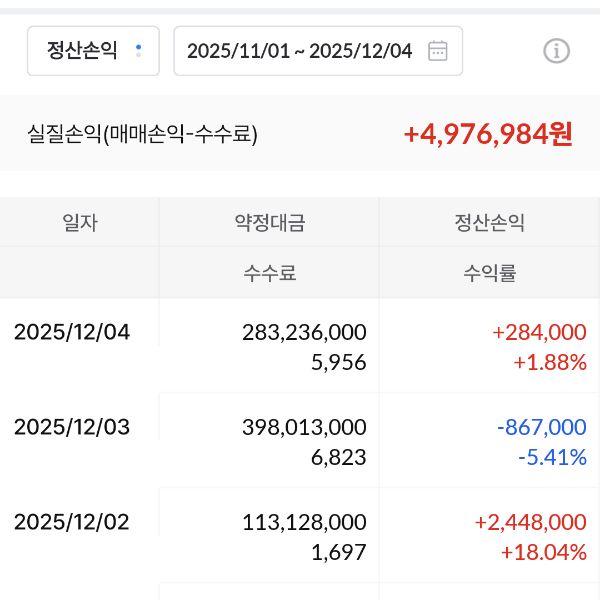Click the 약정대금 column header

click(x=269, y=223)
